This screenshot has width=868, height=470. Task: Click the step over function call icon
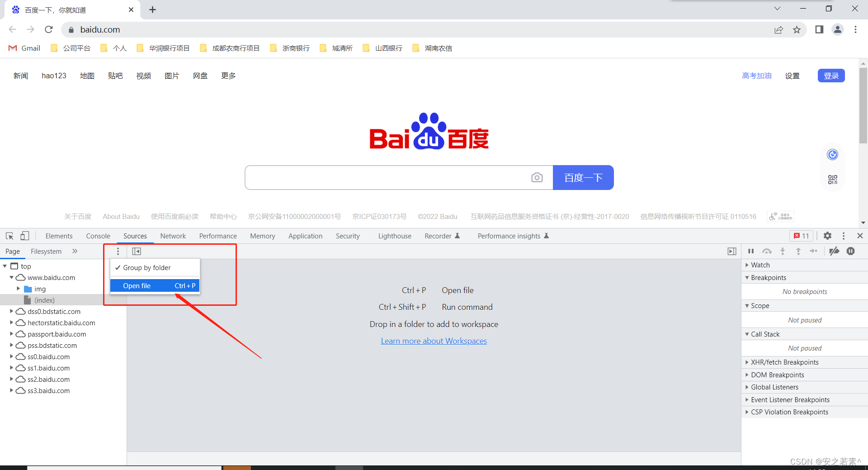[767, 251]
